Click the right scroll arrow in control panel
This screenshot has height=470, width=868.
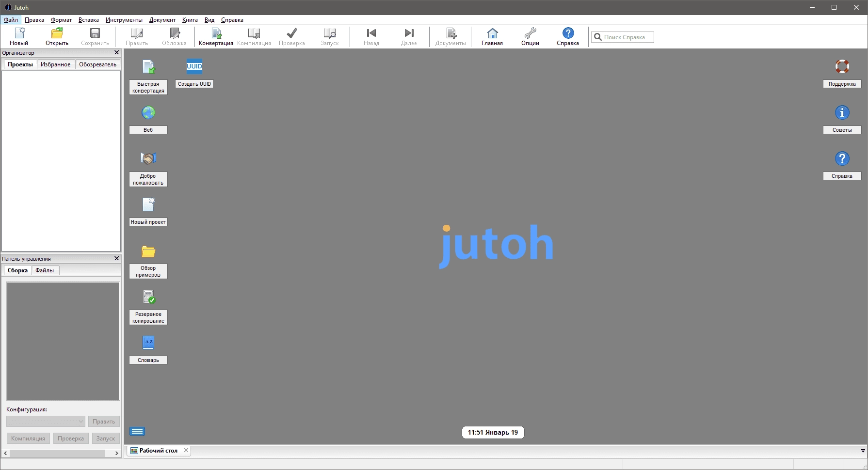tap(116, 453)
